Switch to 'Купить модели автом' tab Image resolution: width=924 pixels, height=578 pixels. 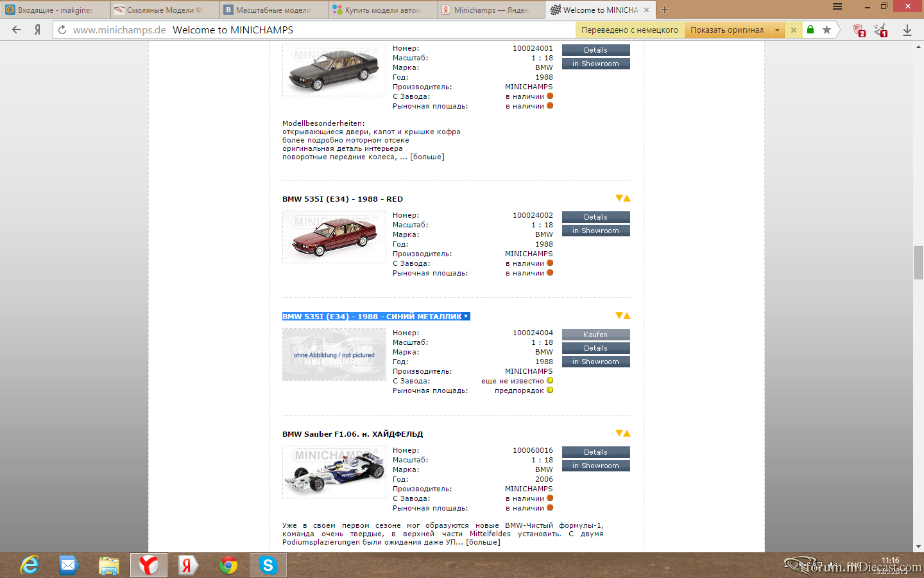coord(382,10)
